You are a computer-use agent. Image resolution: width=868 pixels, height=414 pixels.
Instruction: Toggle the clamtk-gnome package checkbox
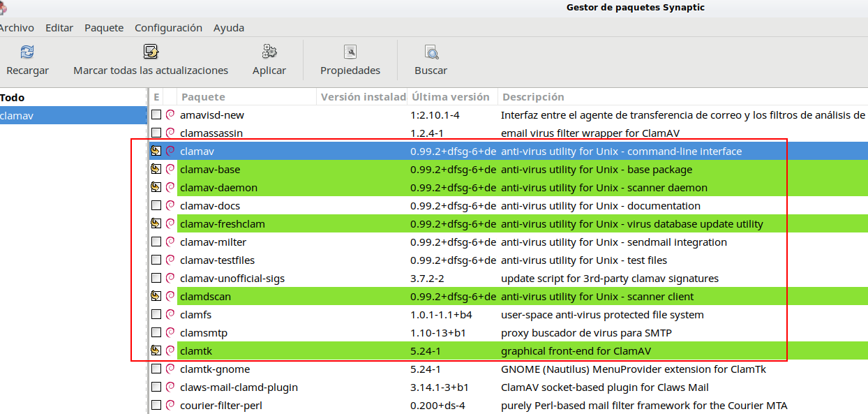156,369
